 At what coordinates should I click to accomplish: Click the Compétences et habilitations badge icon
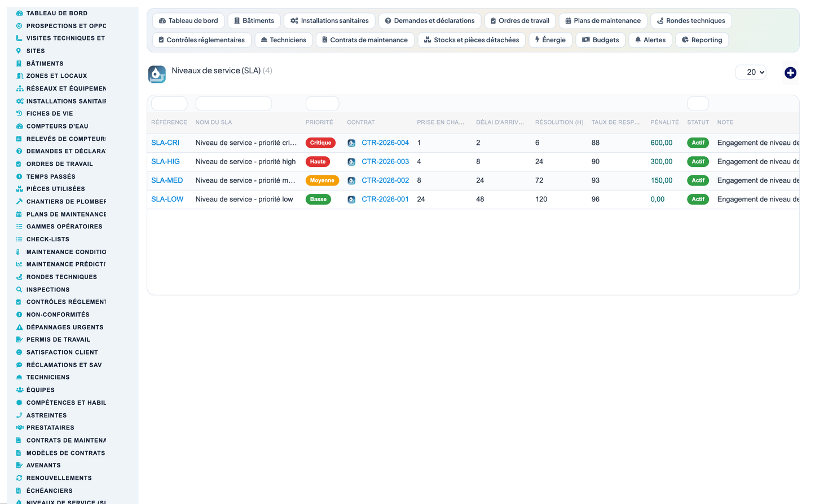pos(19,403)
